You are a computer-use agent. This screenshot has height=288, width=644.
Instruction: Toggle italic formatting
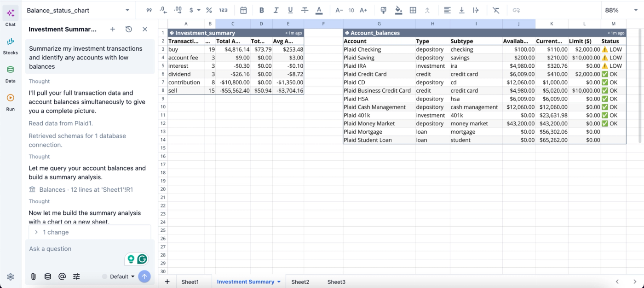tap(276, 10)
